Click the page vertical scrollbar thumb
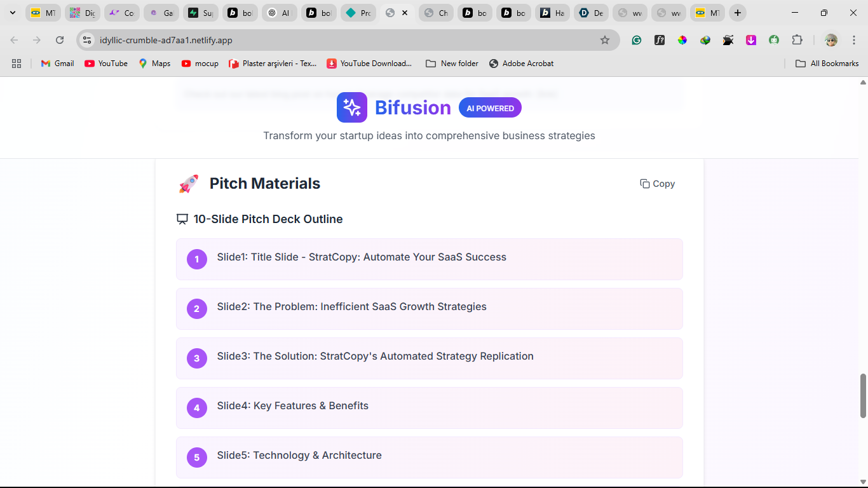This screenshot has width=868, height=488. coord(863,395)
